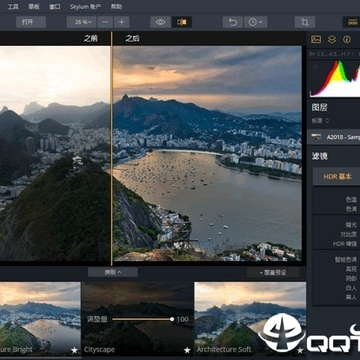360x360 pixels.
Task: Click the 对比度 label
Action: pos(349,234)
